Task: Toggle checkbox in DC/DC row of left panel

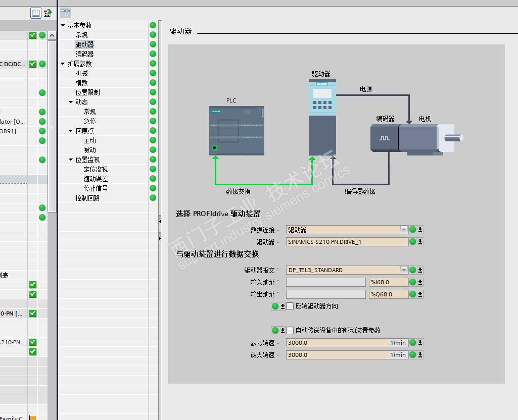Action: 33,64
